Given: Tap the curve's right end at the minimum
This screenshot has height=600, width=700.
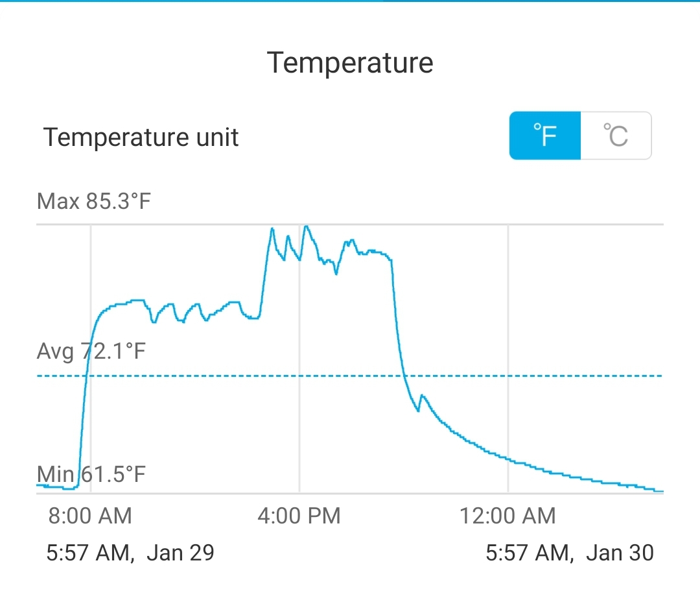Looking at the screenshot, I should tap(659, 491).
